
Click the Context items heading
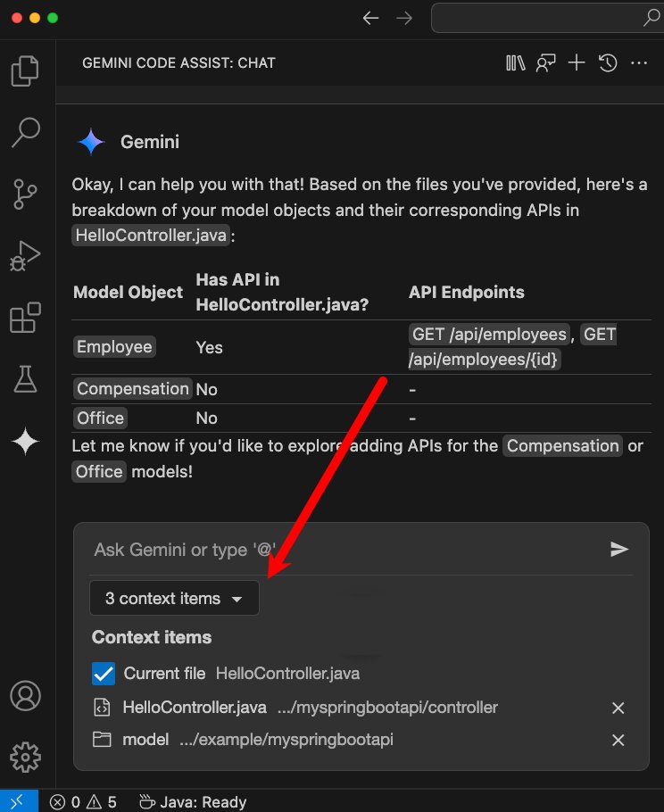[152, 637]
